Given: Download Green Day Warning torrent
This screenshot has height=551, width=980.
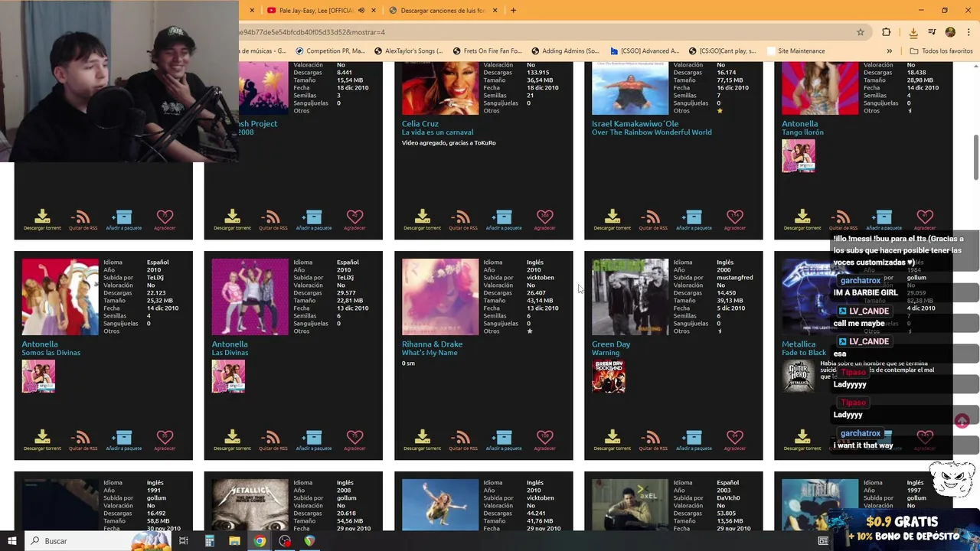Looking at the screenshot, I should coord(612,440).
